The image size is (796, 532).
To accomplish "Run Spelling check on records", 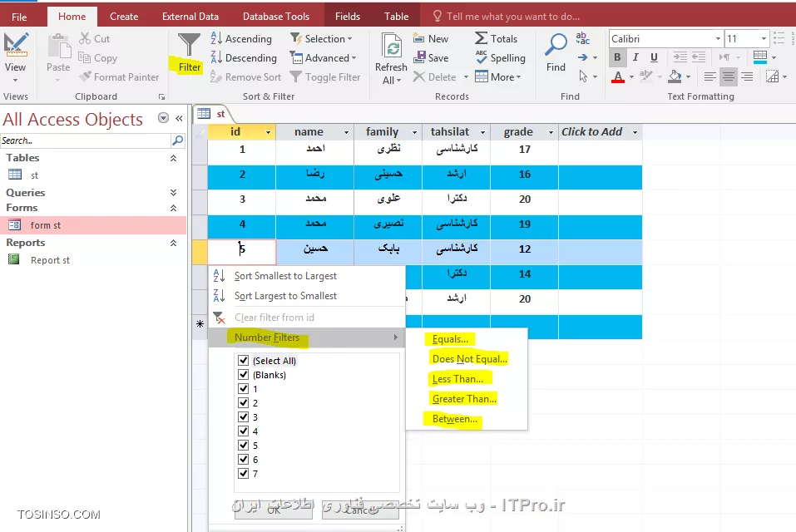I will coord(501,57).
